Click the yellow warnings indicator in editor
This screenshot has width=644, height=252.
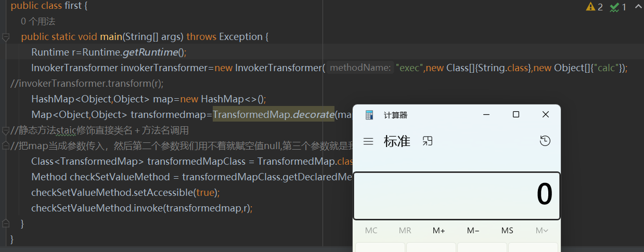tap(595, 7)
